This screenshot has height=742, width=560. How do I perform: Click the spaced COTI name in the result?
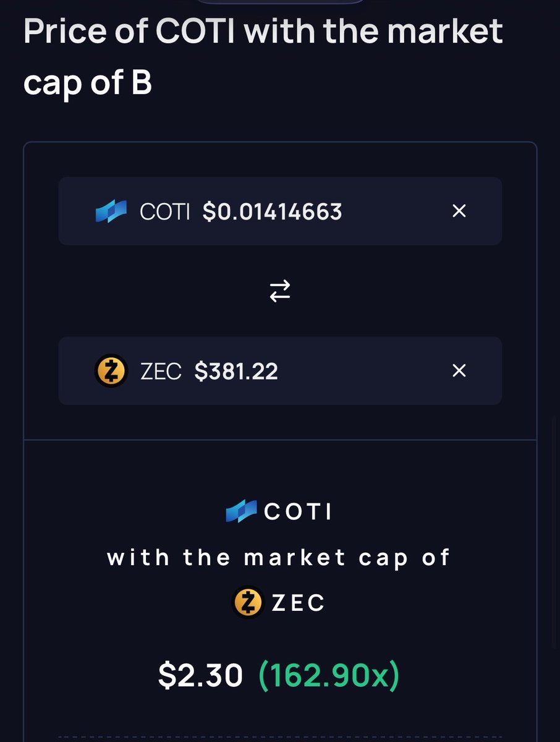[298, 511]
